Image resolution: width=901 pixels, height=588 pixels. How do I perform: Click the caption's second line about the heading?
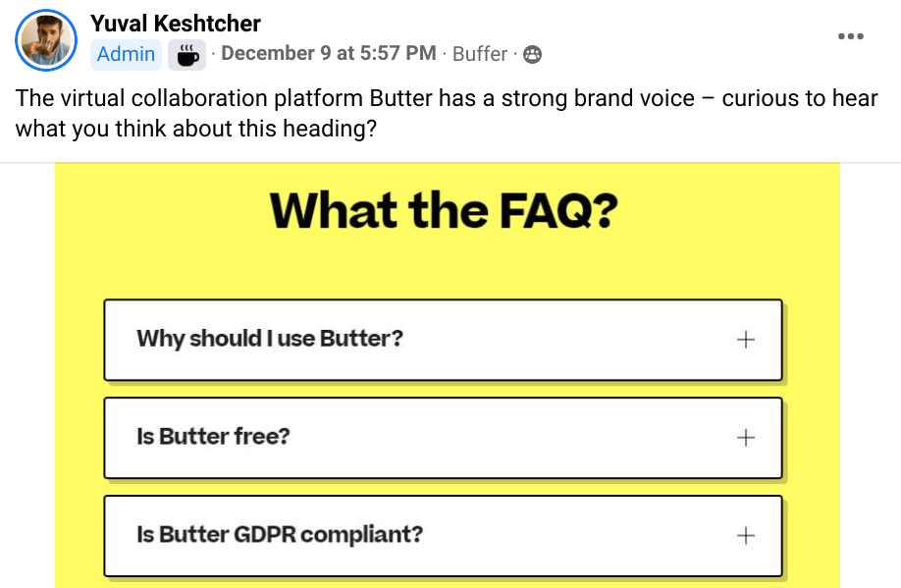coord(196,129)
